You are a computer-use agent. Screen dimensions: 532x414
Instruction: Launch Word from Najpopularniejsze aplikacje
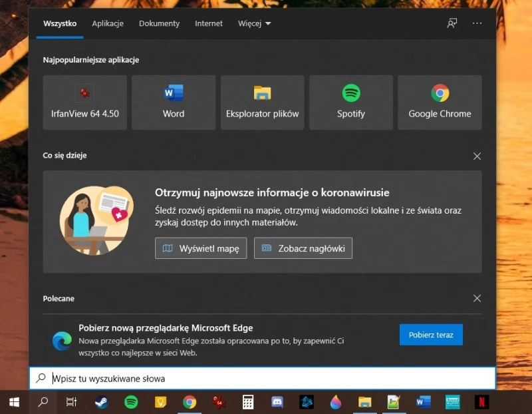pyautogui.click(x=173, y=101)
